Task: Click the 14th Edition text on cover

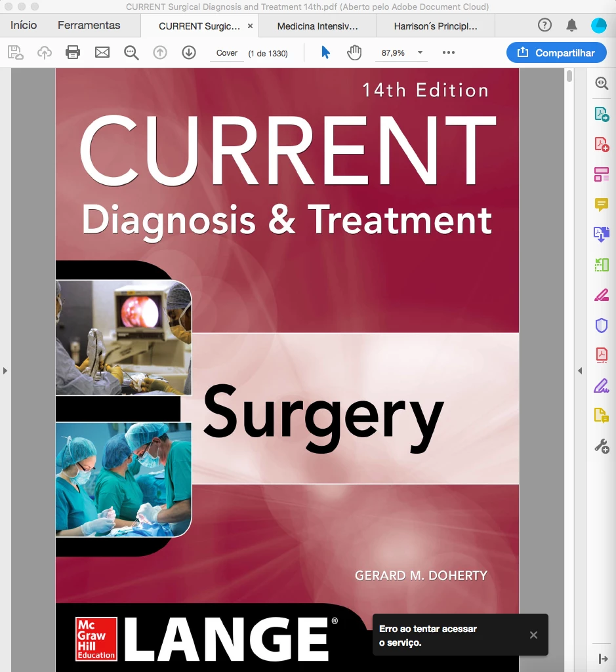Action: pyautogui.click(x=425, y=90)
